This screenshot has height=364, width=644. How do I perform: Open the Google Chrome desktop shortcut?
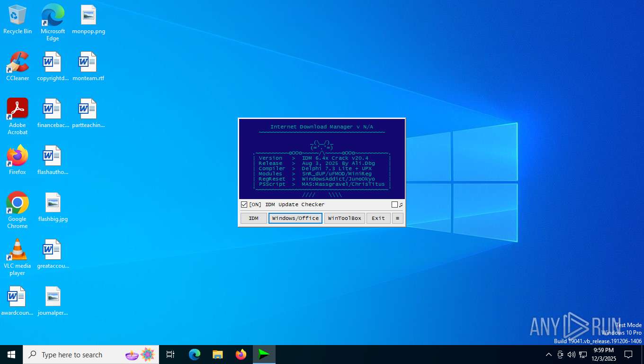coord(18,210)
